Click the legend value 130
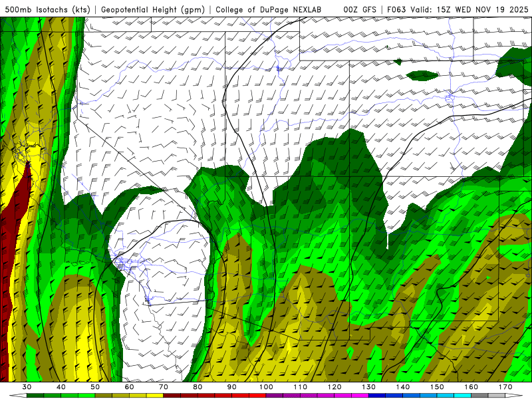The image size is (532, 399). [369, 387]
